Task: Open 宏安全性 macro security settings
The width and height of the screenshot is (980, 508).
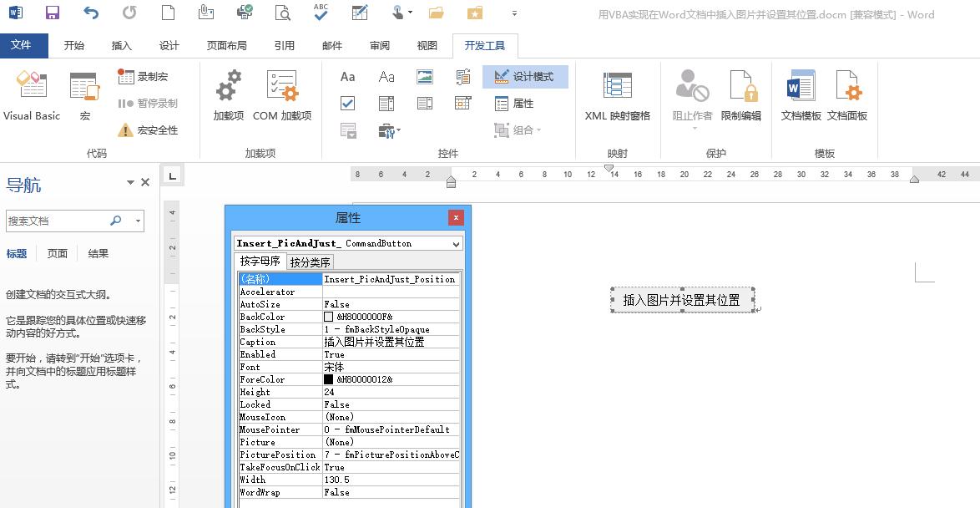Action: pos(149,131)
